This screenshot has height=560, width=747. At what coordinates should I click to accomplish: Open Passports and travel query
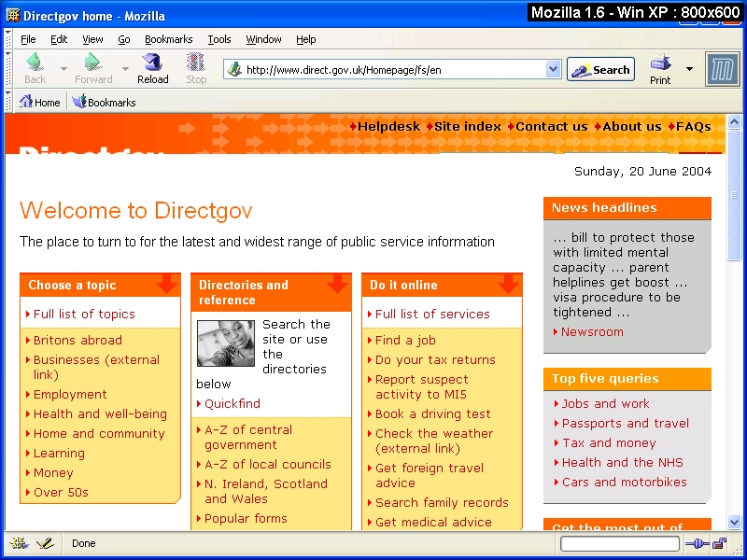coord(626,423)
